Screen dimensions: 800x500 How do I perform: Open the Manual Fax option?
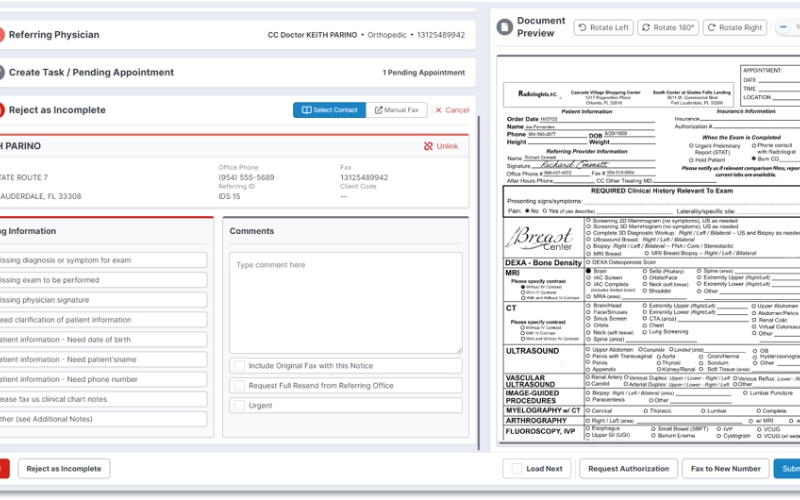[x=396, y=110]
